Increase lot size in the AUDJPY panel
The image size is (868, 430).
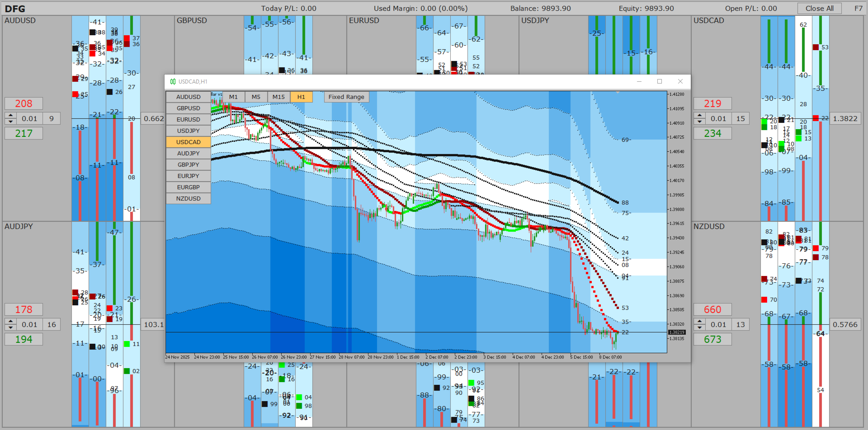point(11,322)
